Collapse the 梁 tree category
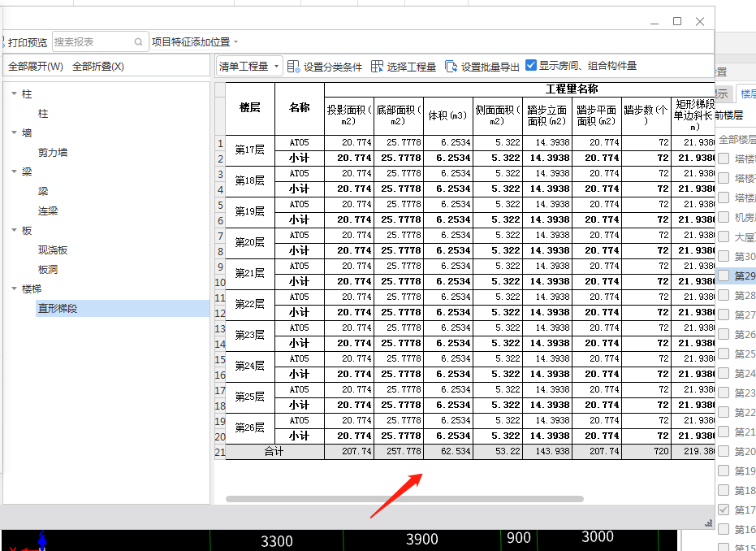 pyautogui.click(x=15, y=171)
